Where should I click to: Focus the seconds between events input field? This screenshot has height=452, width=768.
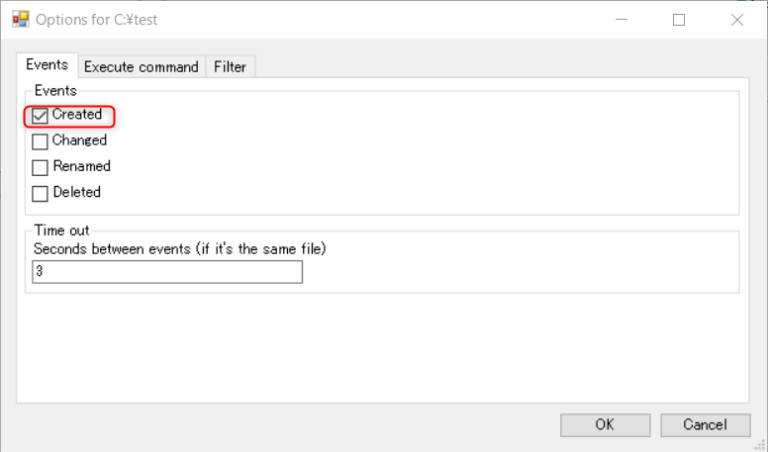(167, 272)
